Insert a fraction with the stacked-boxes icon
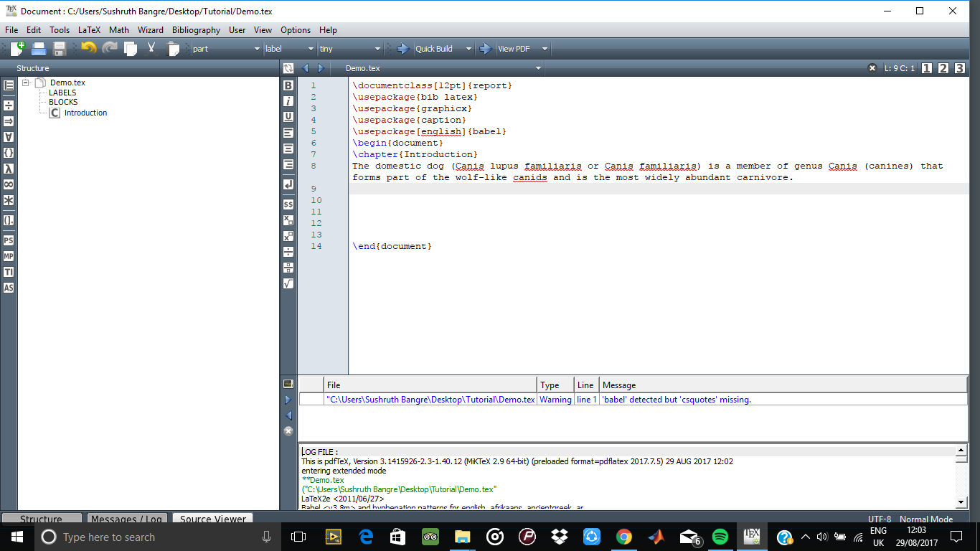This screenshot has width=980, height=551. tap(288, 268)
